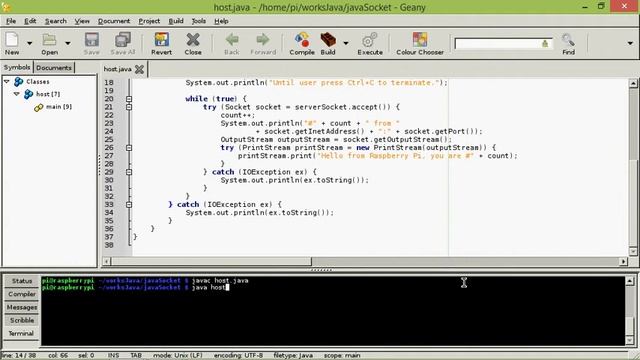
Task: Click the New file toolbar icon
Action: coord(12,40)
